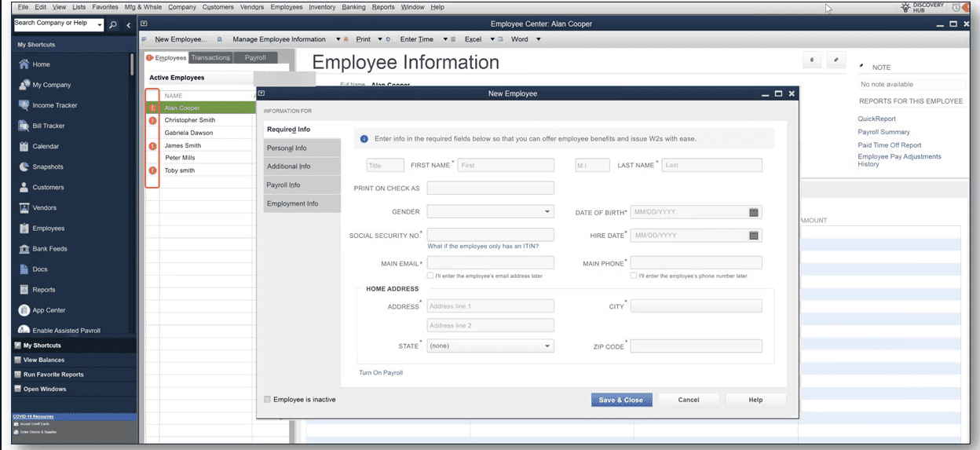Open the Calendar shortcut
Image resolution: width=980 pixels, height=450 pixels.
46,146
